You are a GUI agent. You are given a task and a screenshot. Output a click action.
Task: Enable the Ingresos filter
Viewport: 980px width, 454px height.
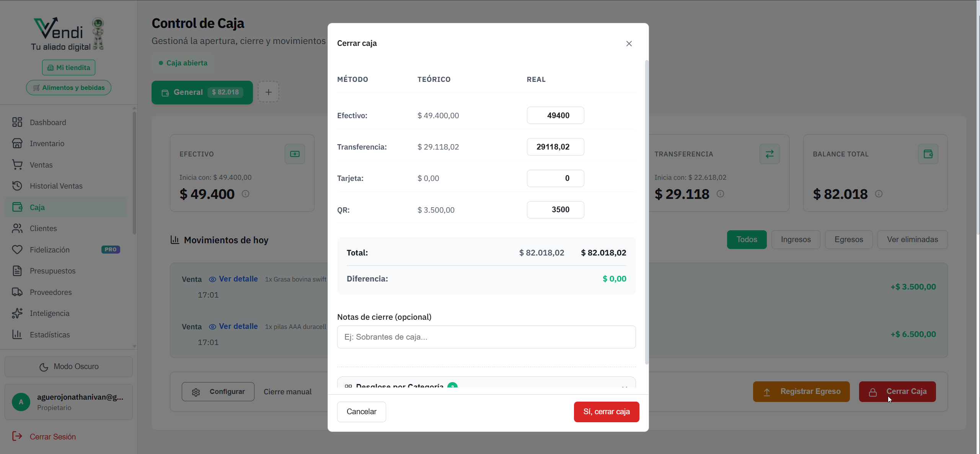[796, 239]
